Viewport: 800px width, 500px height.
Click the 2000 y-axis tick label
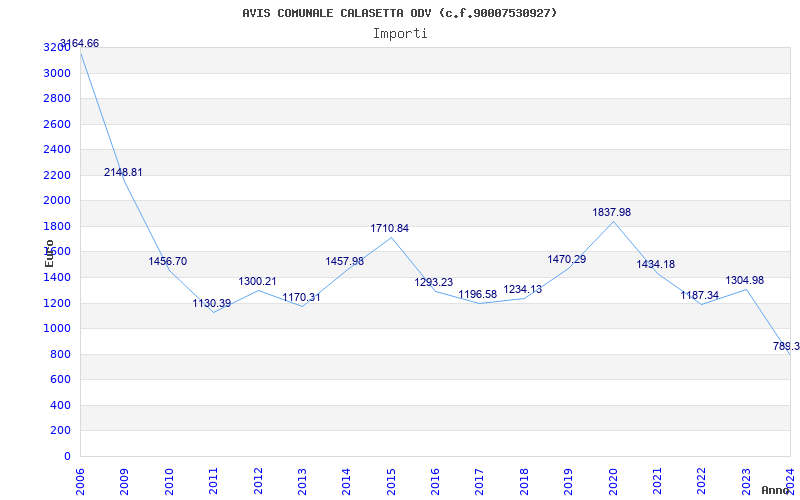coord(57,201)
